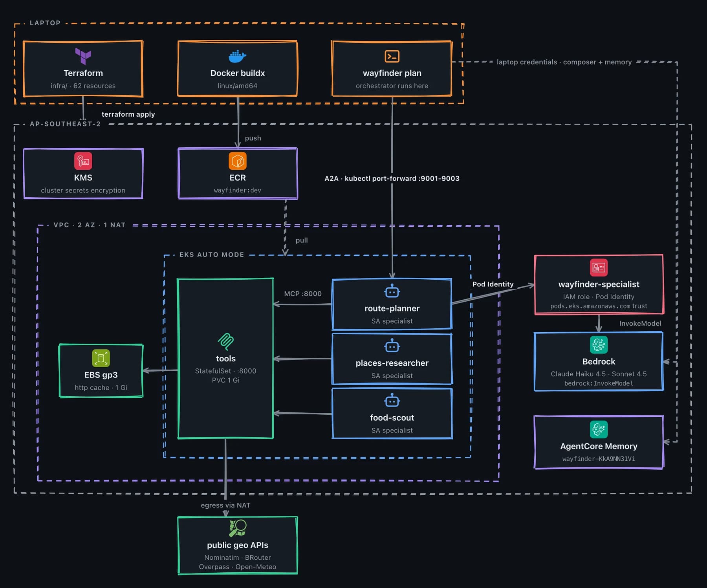Click the terminal prompt icon above wayfinder plan
The image size is (707, 588).
392,56
